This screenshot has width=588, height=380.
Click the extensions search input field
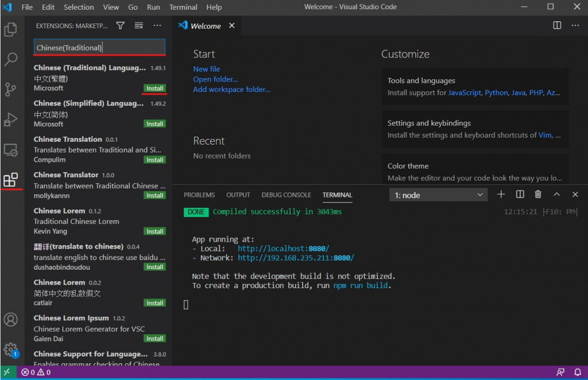coord(99,47)
